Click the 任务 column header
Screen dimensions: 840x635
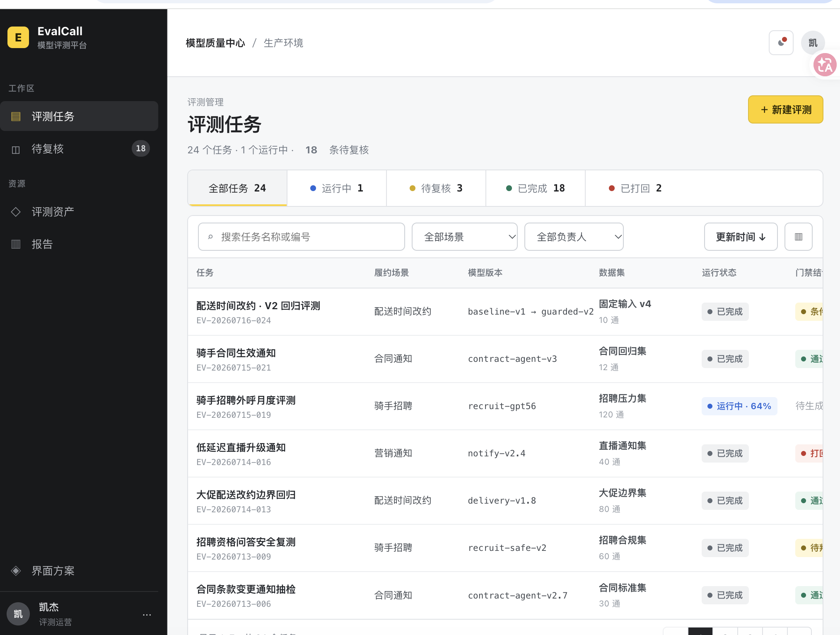pyautogui.click(x=205, y=273)
